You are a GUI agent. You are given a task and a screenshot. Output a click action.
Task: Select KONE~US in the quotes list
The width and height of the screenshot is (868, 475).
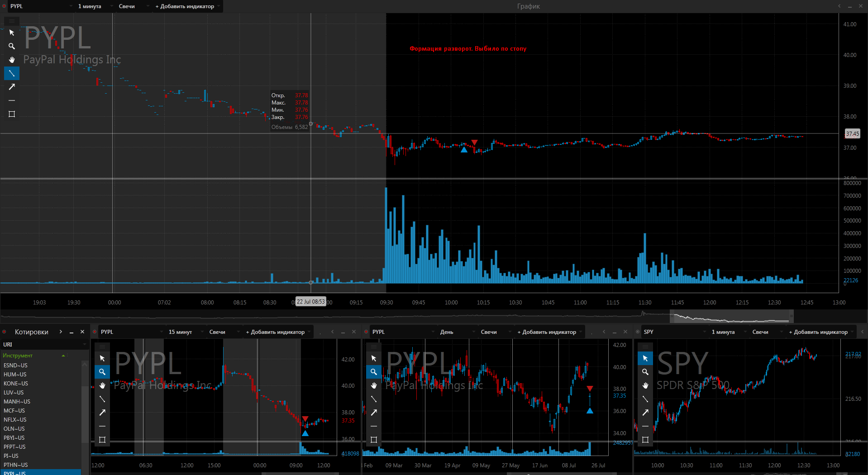click(41, 384)
